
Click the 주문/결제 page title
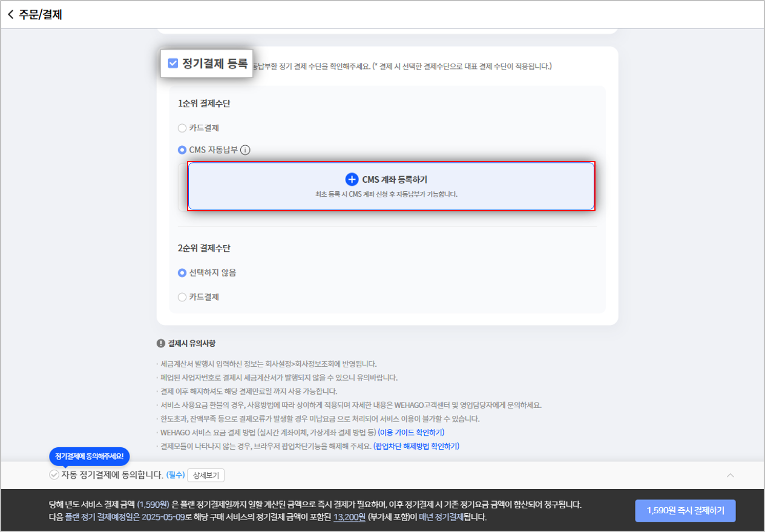coord(41,15)
